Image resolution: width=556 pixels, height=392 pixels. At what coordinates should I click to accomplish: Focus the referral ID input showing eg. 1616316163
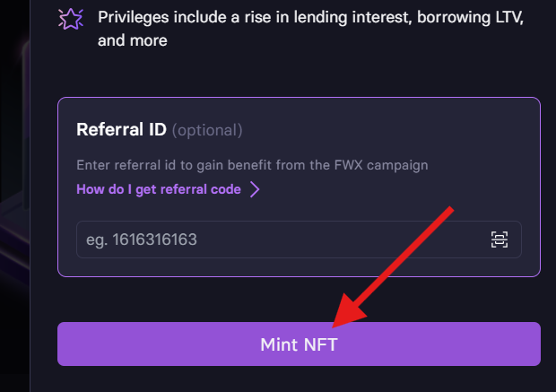299,240
